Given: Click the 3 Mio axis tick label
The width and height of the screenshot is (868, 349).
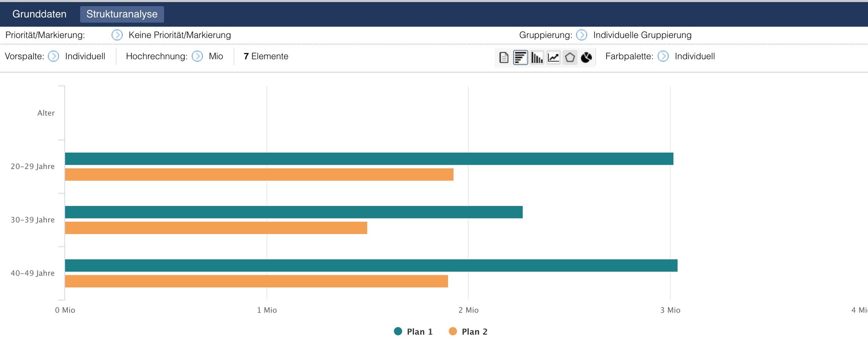Looking at the screenshot, I should (670, 310).
